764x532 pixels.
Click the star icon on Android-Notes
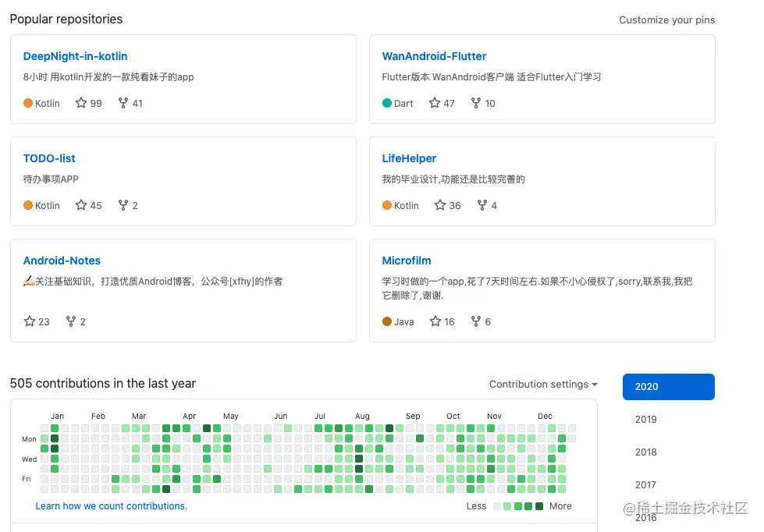pos(30,321)
